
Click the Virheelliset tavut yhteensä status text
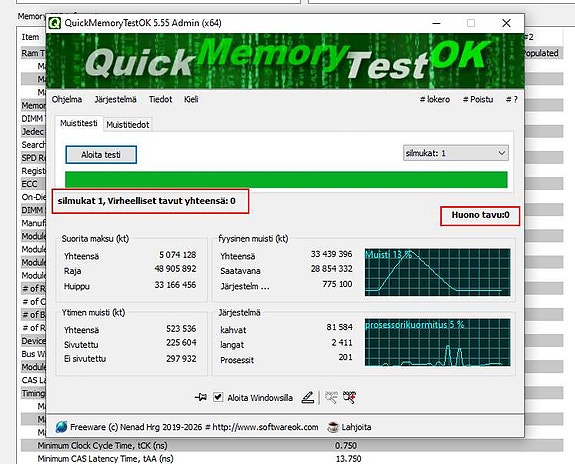[147, 201]
